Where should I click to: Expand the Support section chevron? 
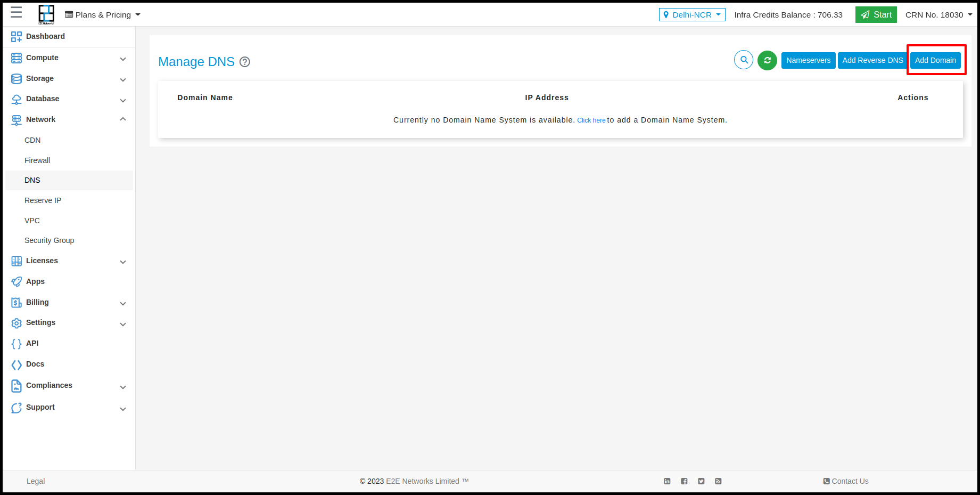(x=123, y=409)
